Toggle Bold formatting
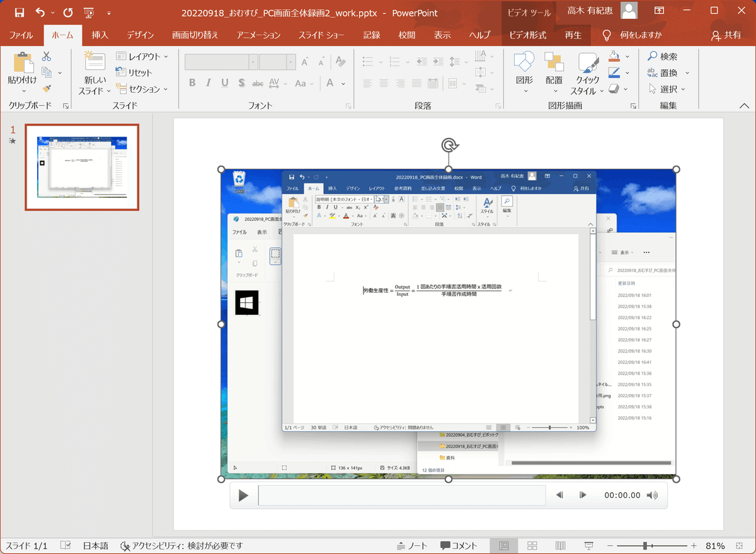The width and height of the screenshot is (756, 554). pos(192,83)
